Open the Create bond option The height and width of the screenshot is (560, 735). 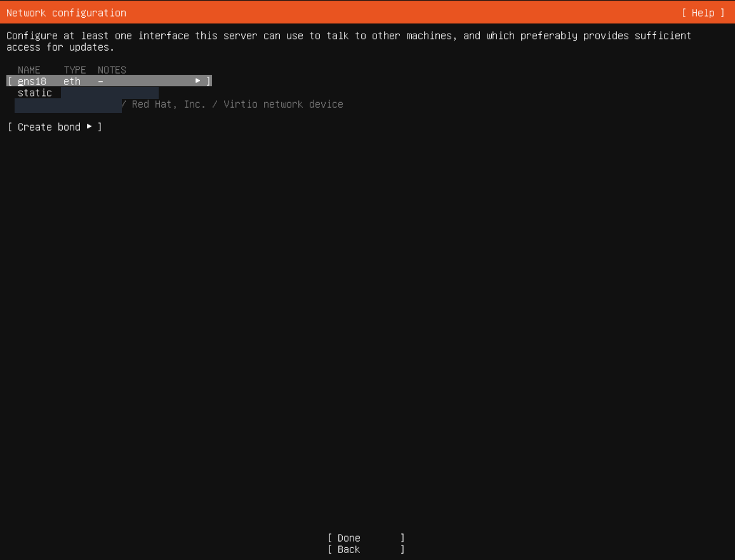[55, 127]
